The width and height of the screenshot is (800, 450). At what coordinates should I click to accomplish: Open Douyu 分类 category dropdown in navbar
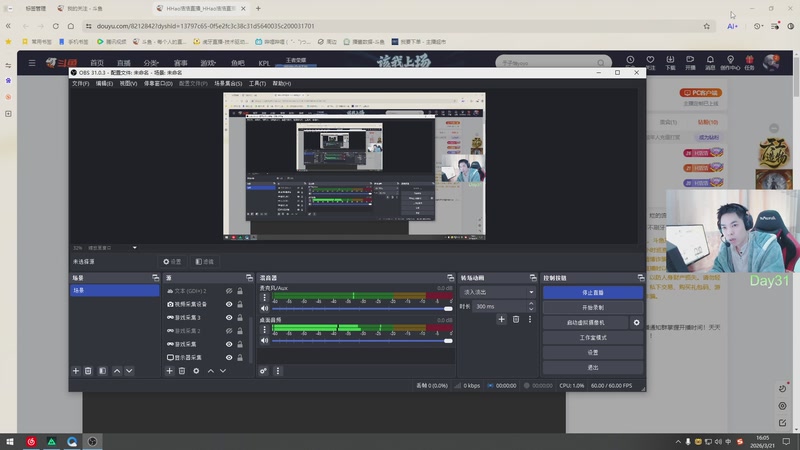151,63
